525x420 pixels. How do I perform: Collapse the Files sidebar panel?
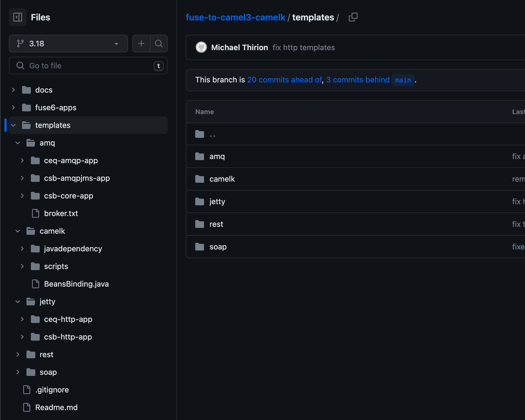click(17, 17)
